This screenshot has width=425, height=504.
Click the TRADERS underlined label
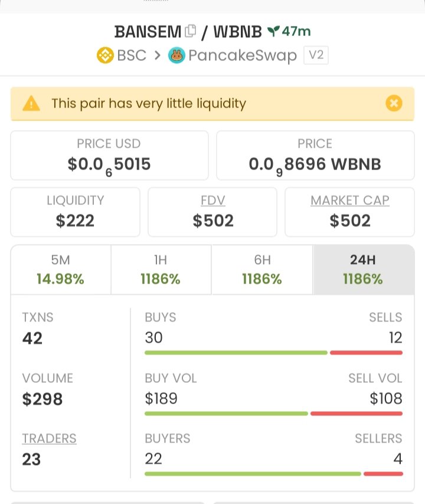coord(49,438)
